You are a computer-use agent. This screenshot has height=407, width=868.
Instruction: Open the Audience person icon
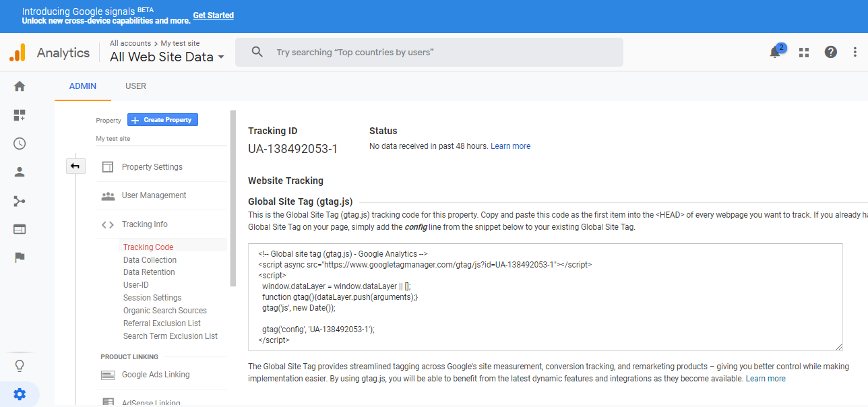point(20,172)
